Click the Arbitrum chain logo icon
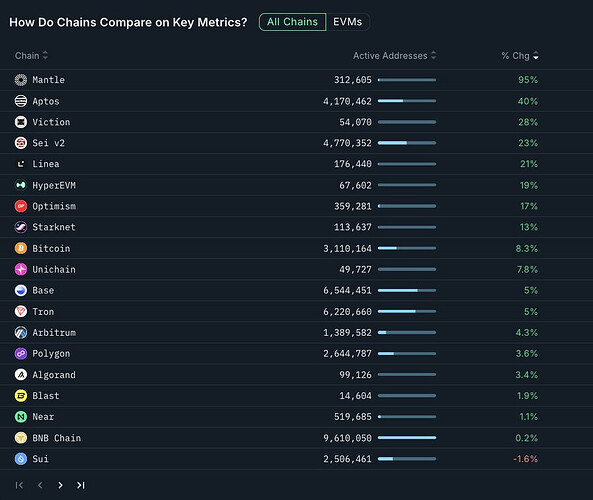Screen dimensions: 593x500 (21, 332)
